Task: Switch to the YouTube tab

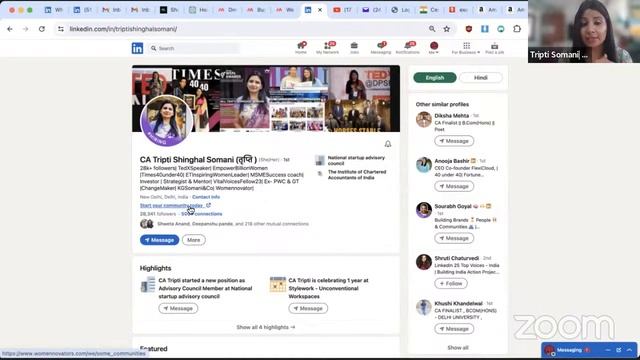Action: (342, 10)
